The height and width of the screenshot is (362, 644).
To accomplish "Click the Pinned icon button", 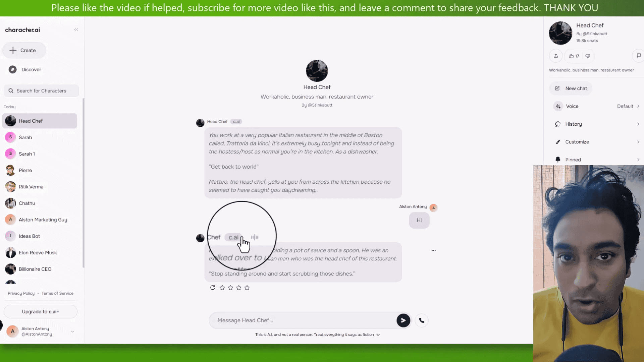I will (x=558, y=160).
